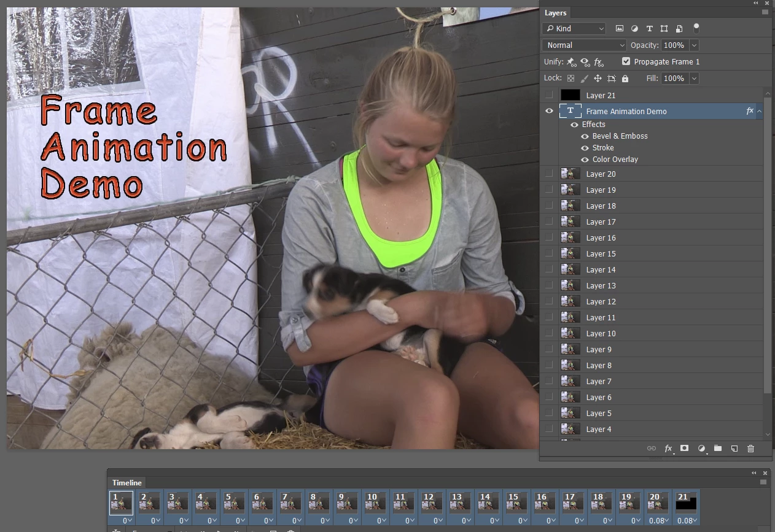Image resolution: width=775 pixels, height=532 pixels.
Task: Filter layers by type layers icon
Action: (649, 29)
